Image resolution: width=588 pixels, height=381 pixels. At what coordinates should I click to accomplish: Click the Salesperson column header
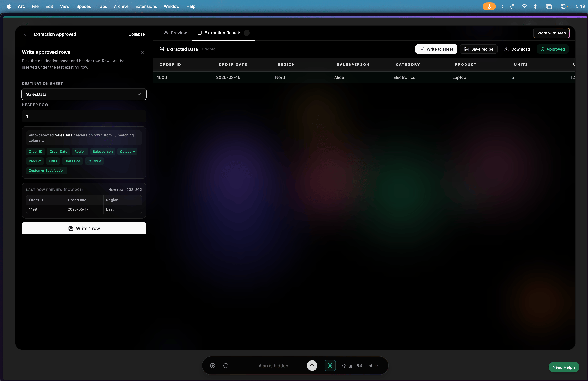point(353,64)
